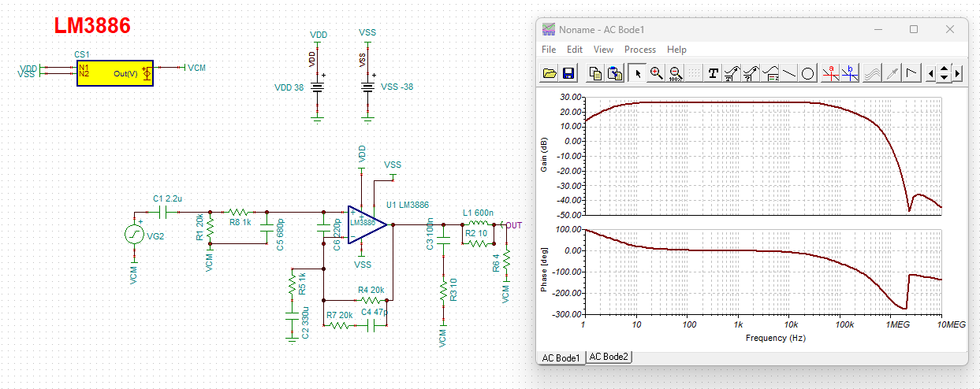
Task: Click the L1 600n inductor label
Action: [478, 213]
